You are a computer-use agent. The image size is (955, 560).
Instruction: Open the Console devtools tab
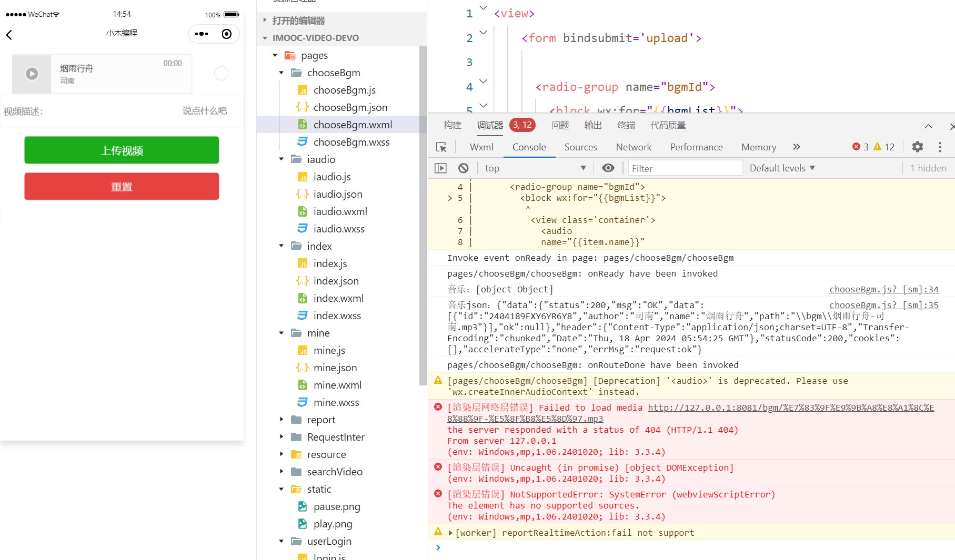pyautogui.click(x=529, y=147)
